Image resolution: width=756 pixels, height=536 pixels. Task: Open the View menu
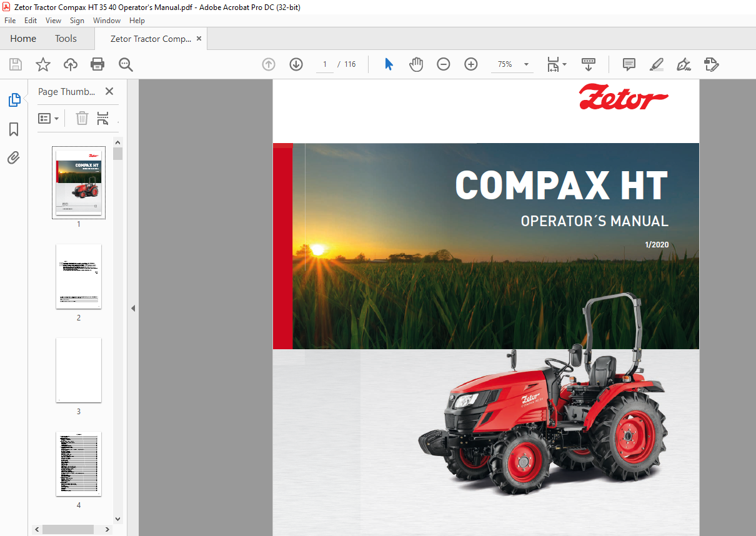pyautogui.click(x=54, y=21)
